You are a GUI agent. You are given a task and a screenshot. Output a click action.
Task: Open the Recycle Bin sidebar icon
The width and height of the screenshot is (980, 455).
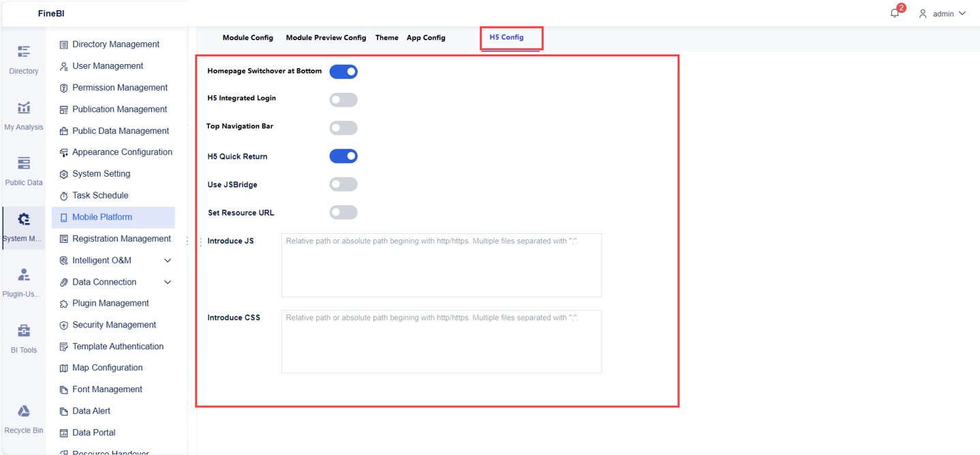[x=23, y=411]
